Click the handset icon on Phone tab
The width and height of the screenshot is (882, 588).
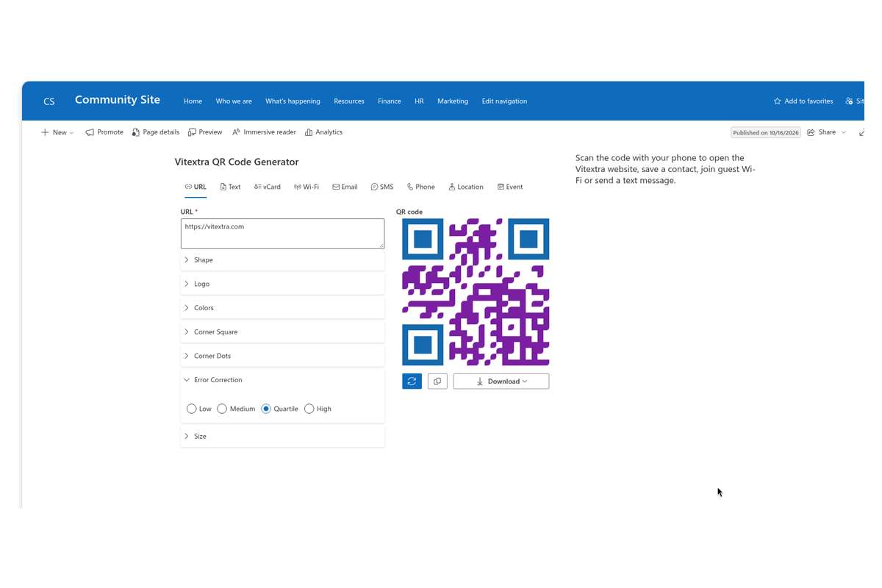[x=410, y=187]
